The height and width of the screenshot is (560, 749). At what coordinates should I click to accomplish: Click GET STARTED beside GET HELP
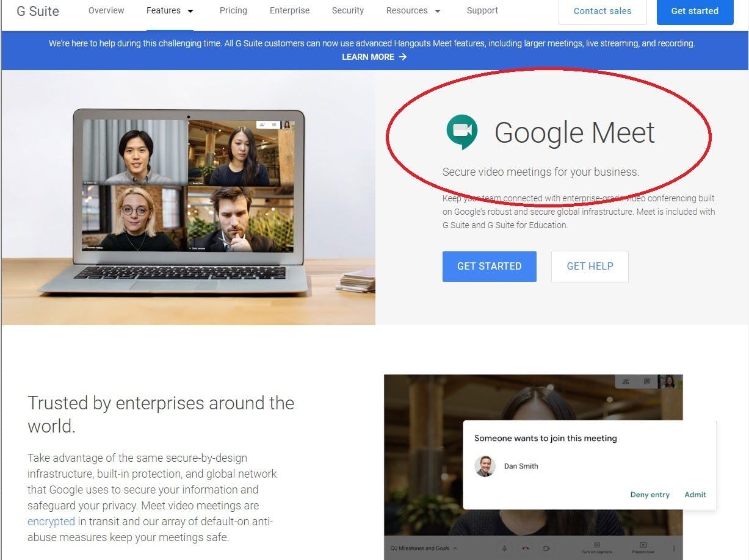(x=490, y=266)
